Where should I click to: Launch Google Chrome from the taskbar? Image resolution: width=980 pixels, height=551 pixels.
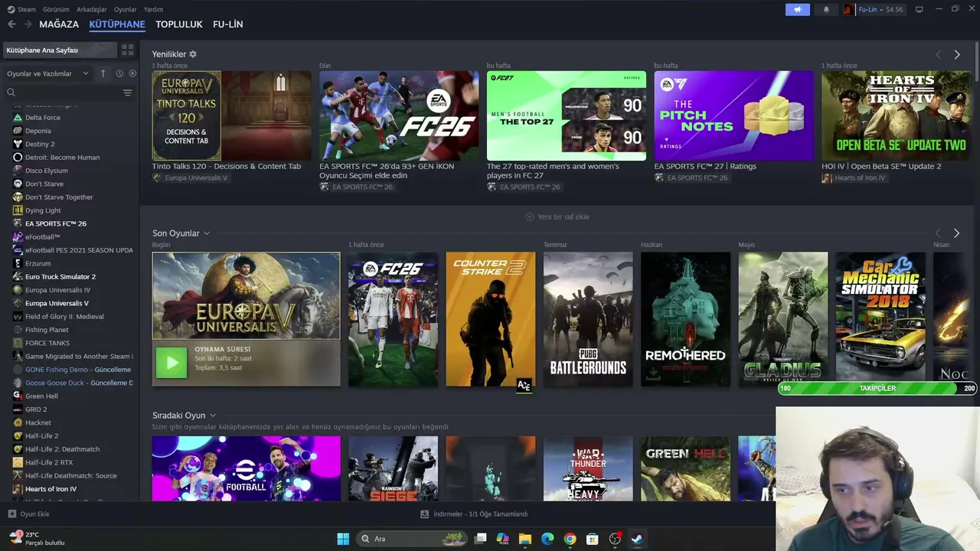pyautogui.click(x=570, y=539)
